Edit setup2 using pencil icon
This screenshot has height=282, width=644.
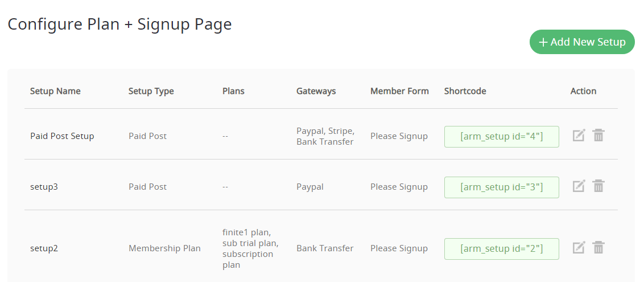click(x=579, y=247)
